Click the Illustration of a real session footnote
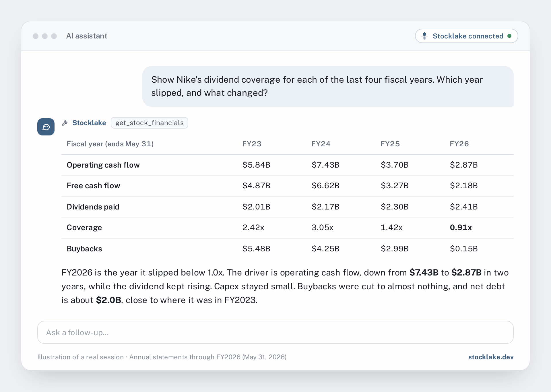 point(162,357)
